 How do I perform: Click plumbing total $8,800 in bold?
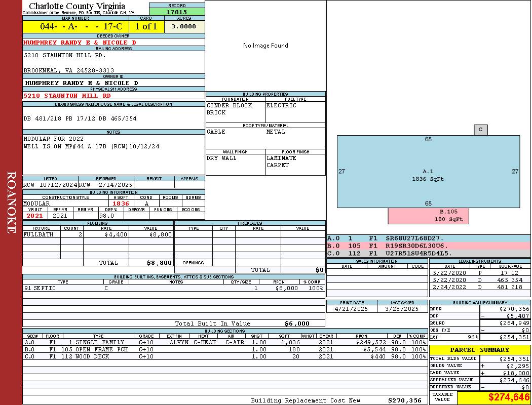pos(159,263)
